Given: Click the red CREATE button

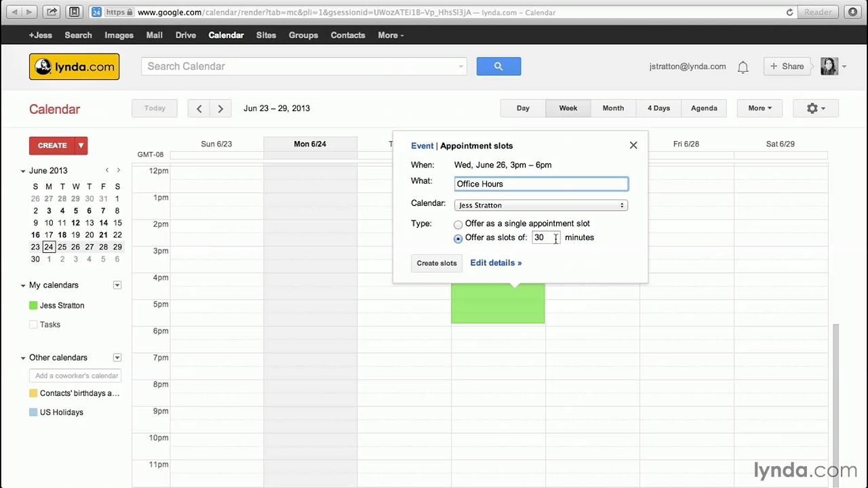Looking at the screenshot, I should point(52,145).
